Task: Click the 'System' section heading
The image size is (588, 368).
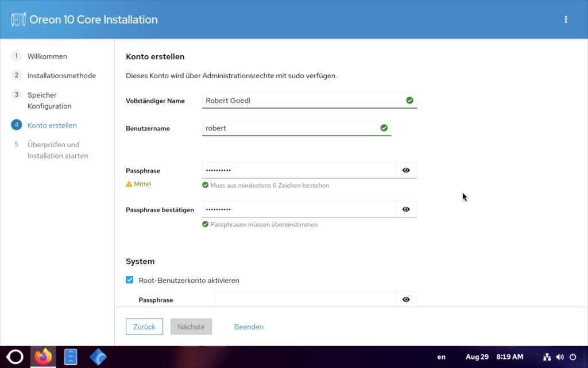Action: (x=140, y=262)
